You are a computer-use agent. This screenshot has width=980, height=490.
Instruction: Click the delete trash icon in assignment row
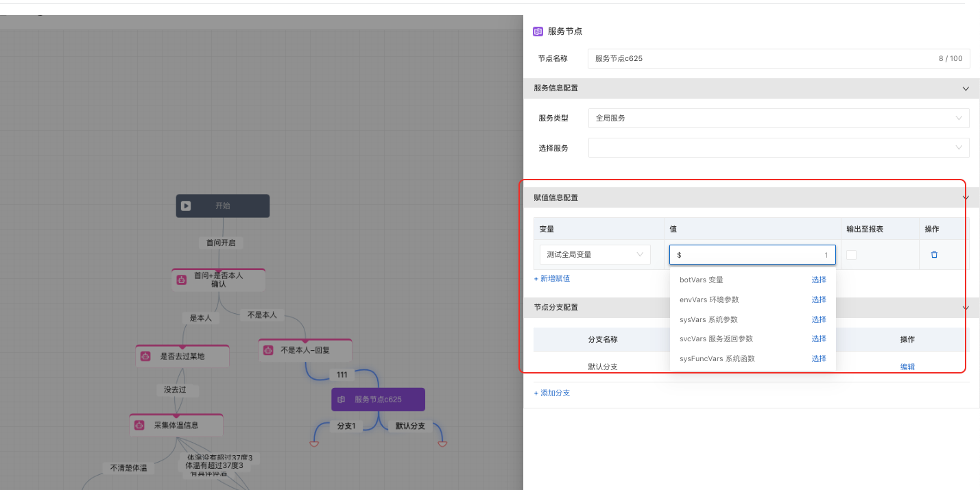click(934, 254)
